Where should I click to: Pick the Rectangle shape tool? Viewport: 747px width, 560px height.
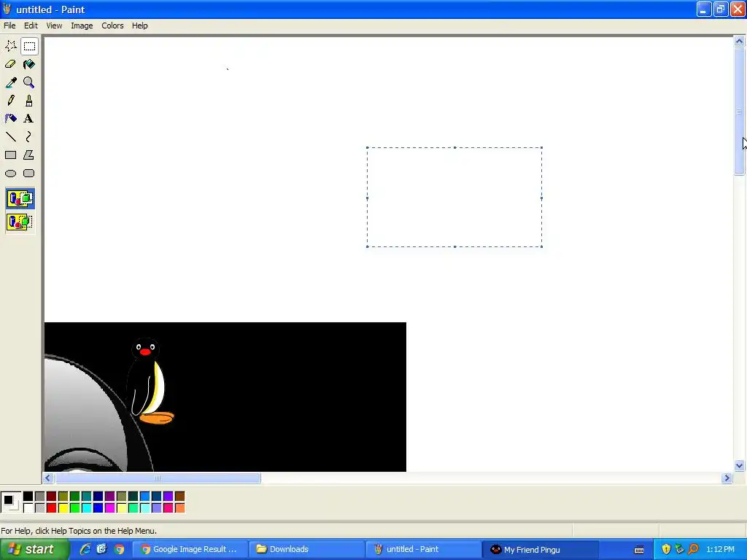pos(11,155)
